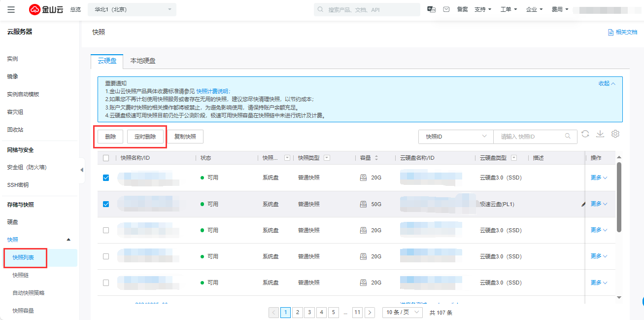Expand the 快照ID search type dropdown

455,137
